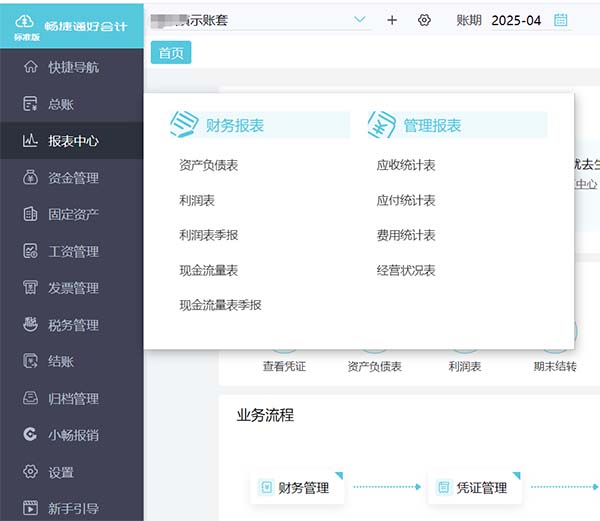The width and height of the screenshot is (600, 521).
Task: Click the 总账 ledger icon in the sidebar
Action: [x=31, y=104]
